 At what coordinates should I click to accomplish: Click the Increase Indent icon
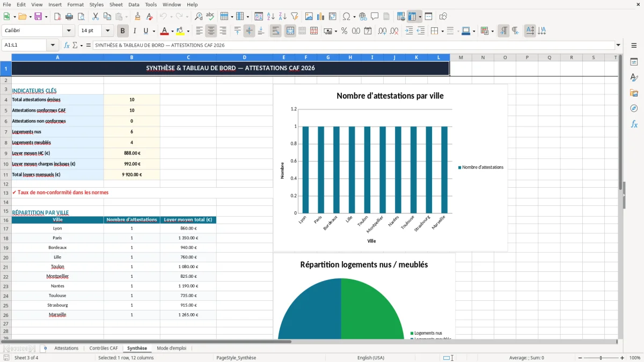tap(409, 31)
